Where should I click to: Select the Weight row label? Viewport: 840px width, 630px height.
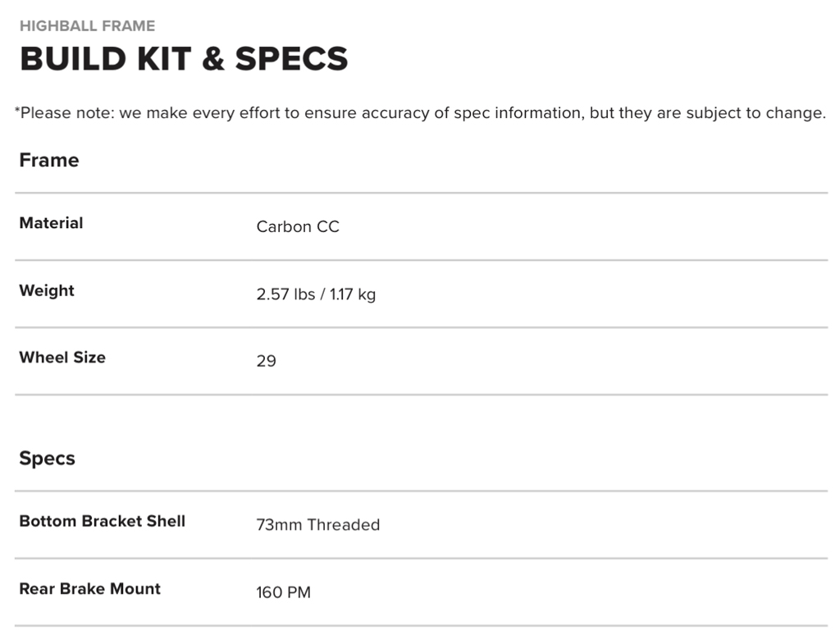47,290
